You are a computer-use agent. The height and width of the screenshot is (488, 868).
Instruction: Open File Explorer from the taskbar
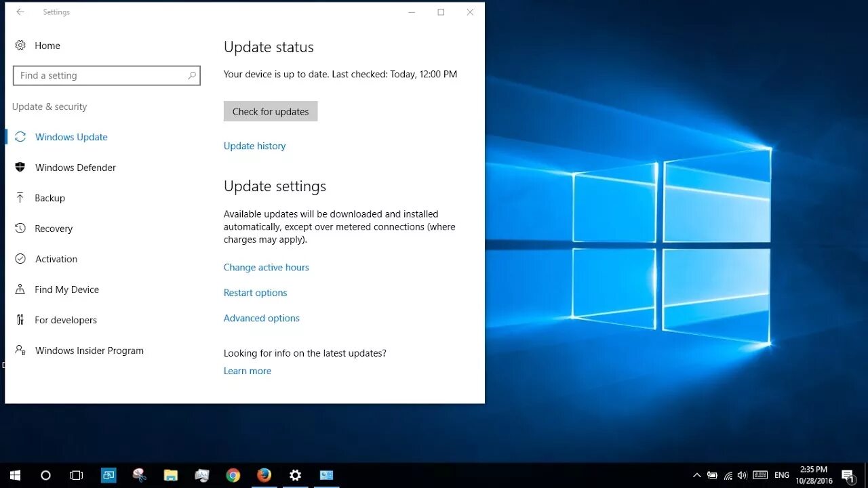pos(171,475)
